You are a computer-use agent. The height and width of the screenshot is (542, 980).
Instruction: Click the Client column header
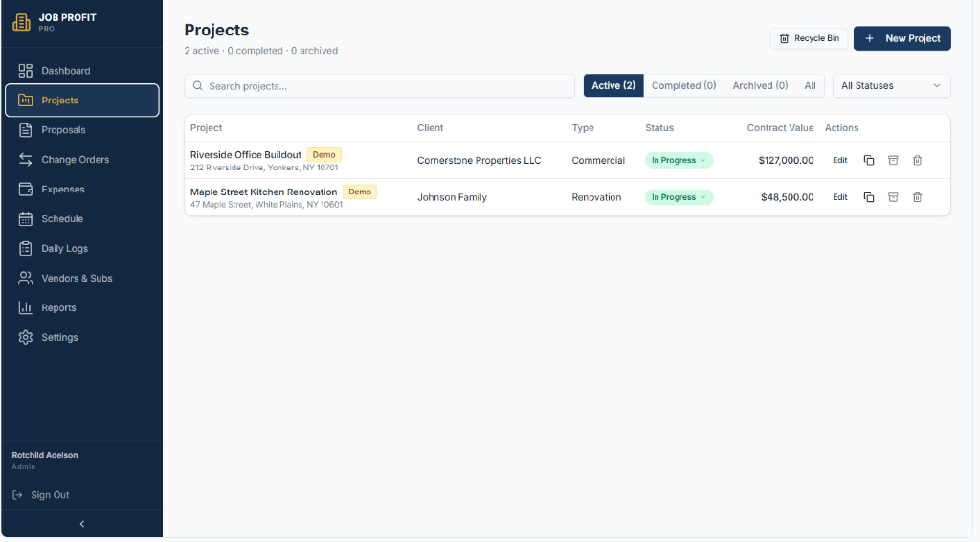coord(430,128)
